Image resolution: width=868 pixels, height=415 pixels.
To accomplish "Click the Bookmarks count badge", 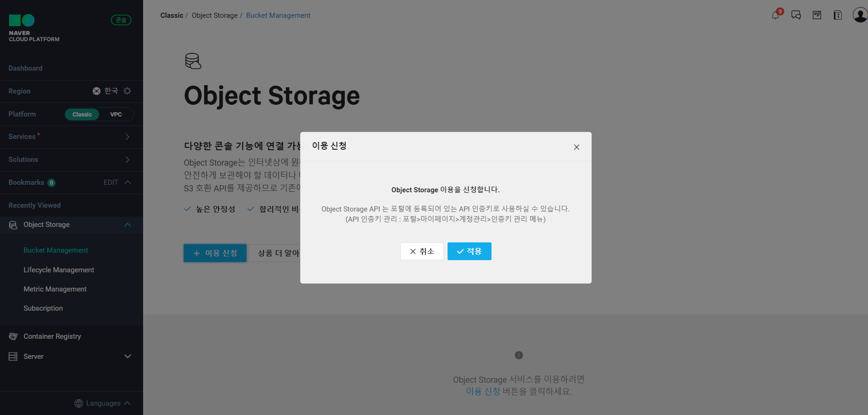I will point(51,183).
